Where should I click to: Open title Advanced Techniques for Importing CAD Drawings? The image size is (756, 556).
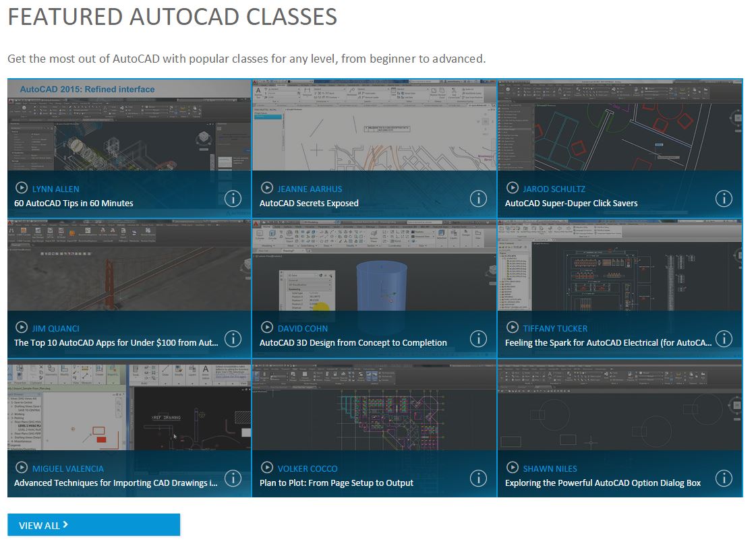pyautogui.click(x=116, y=483)
